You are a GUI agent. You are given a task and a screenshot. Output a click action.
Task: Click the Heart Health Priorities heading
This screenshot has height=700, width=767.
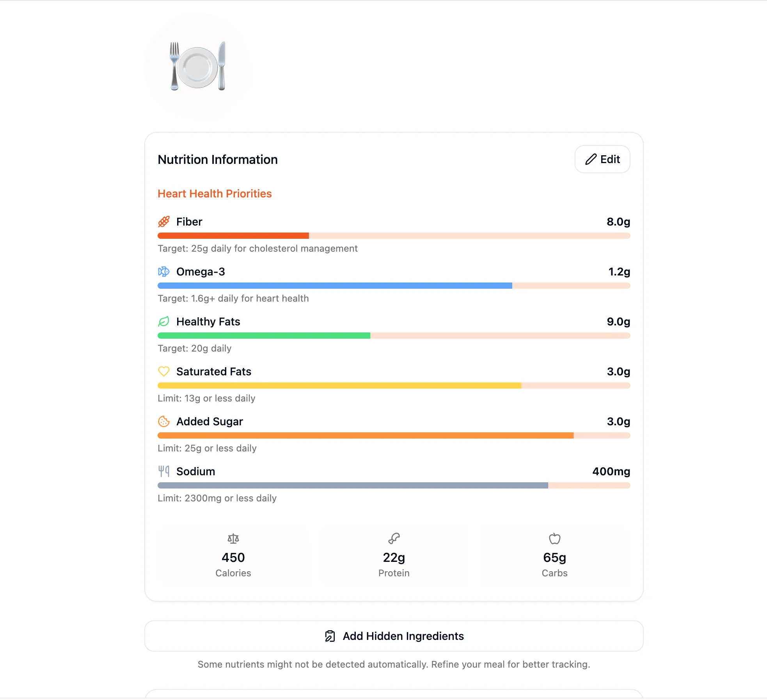(x=215, y=194)
